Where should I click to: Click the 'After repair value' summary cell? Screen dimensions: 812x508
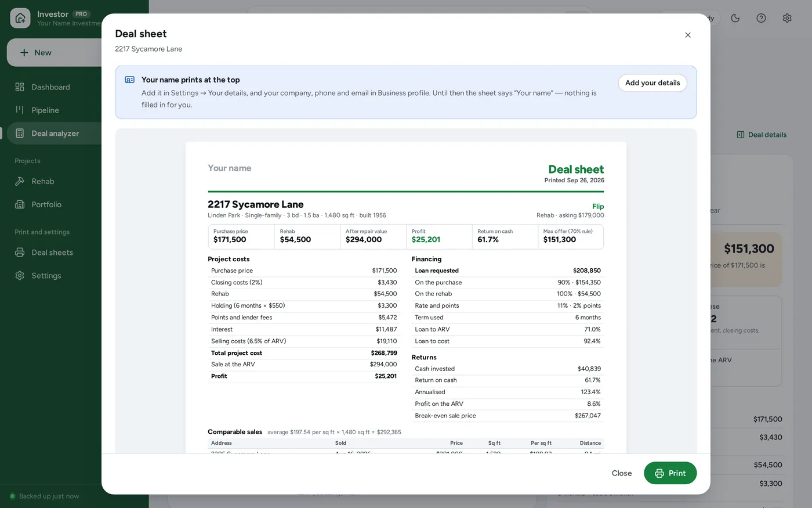[373, 237]
